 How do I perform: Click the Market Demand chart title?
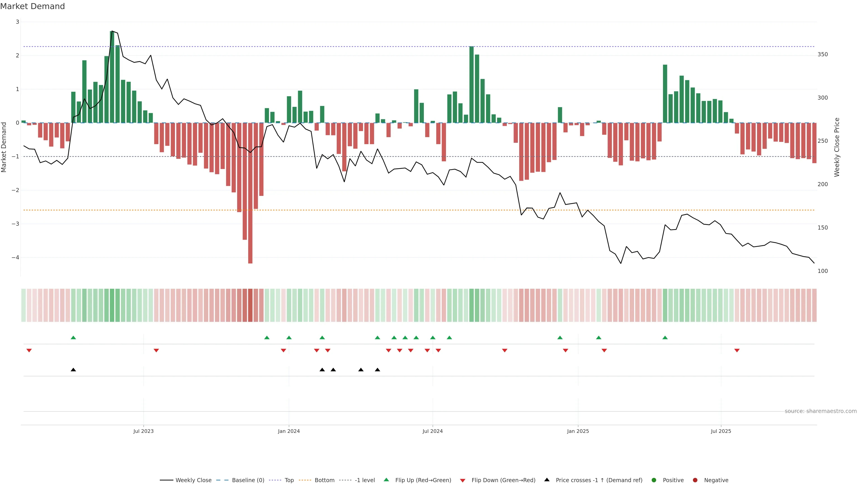pos(32,6)
